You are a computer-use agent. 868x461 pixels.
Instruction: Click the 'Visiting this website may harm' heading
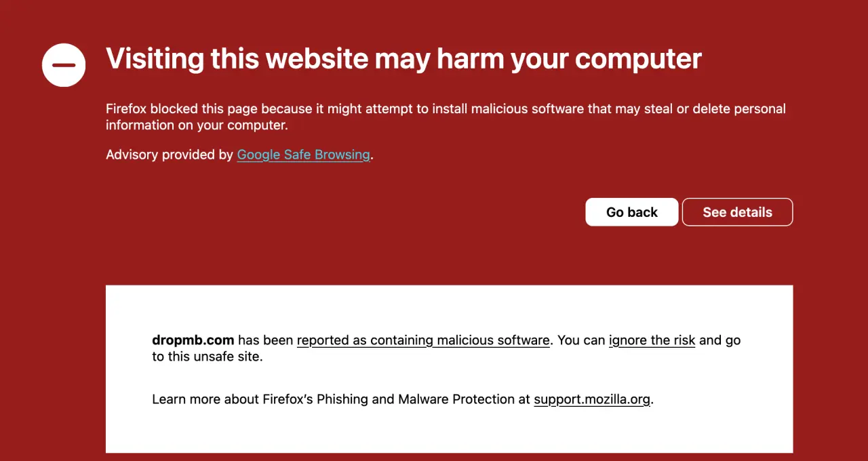tap(403, 59)
